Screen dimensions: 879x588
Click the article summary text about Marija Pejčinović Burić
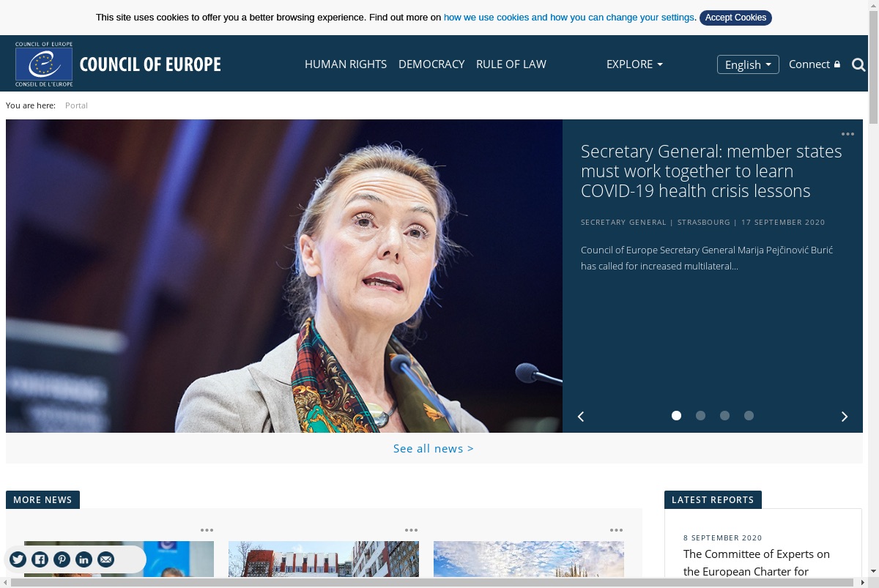click(707, 258)
